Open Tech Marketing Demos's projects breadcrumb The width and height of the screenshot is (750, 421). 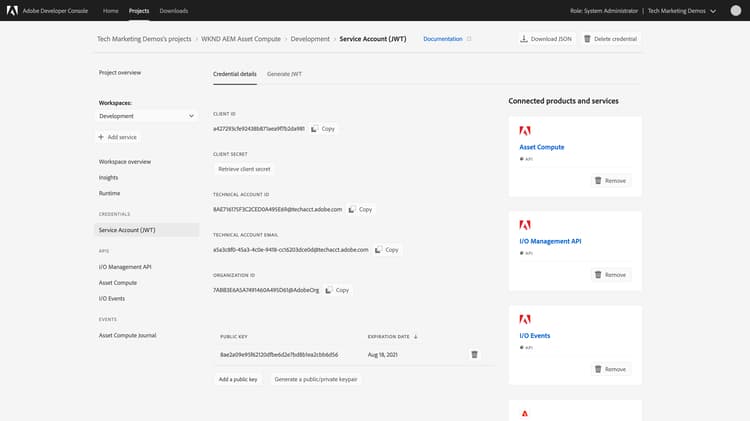(144, 39)
